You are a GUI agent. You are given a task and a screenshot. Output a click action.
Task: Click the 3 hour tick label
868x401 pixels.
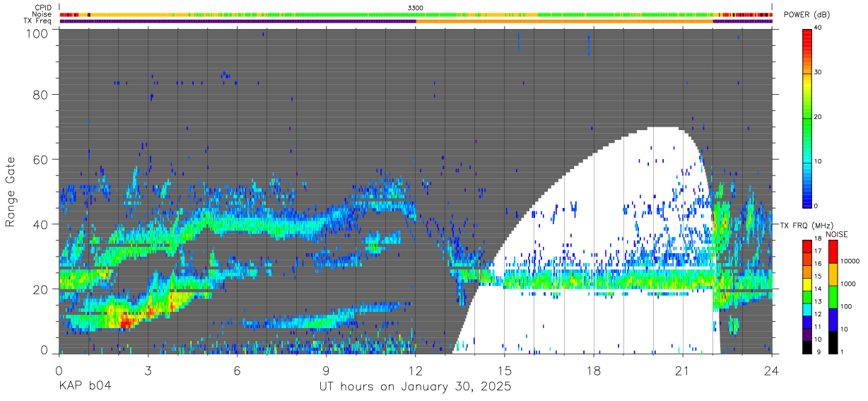coord(148,371)
